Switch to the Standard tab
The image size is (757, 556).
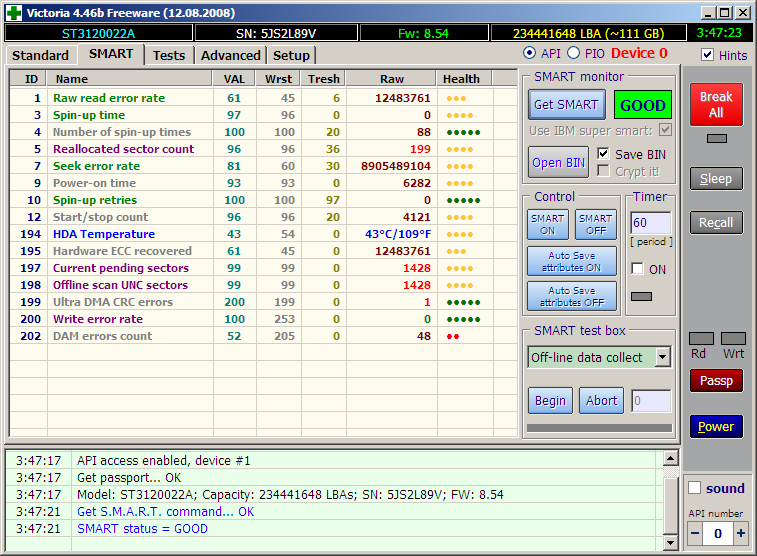[x=41, y=56]
